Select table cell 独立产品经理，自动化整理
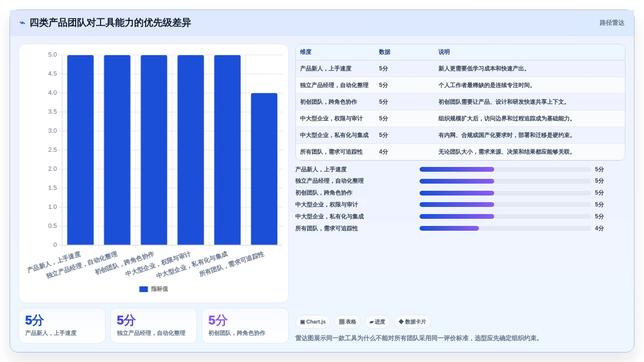The image size is (644, 362). click(334, 85)
